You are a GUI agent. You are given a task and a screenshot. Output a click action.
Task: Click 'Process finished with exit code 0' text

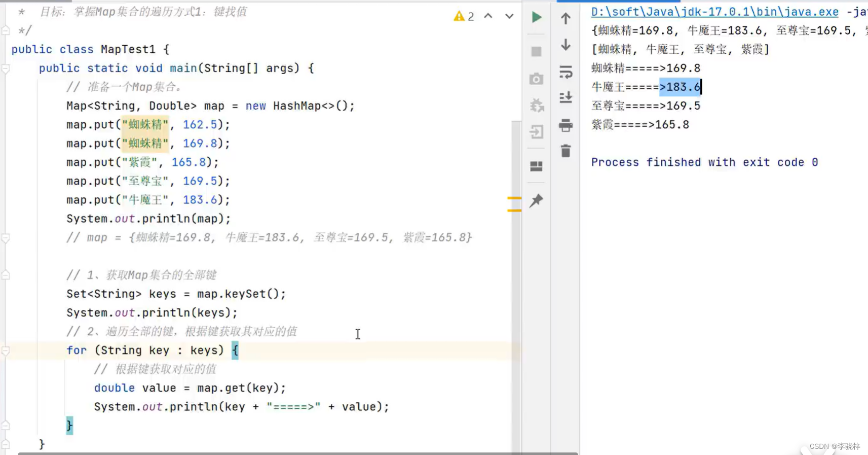pos(704,162)
